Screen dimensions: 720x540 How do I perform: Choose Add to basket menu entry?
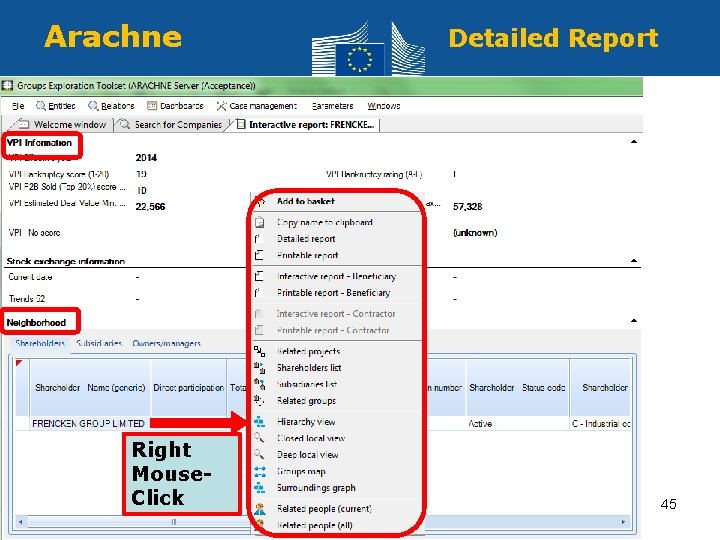click(306, 201)
